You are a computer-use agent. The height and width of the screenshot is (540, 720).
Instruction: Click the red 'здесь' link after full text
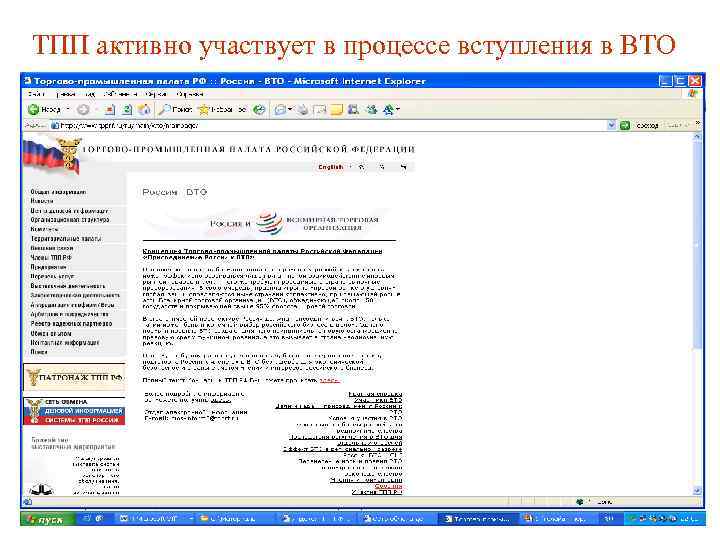329,380
